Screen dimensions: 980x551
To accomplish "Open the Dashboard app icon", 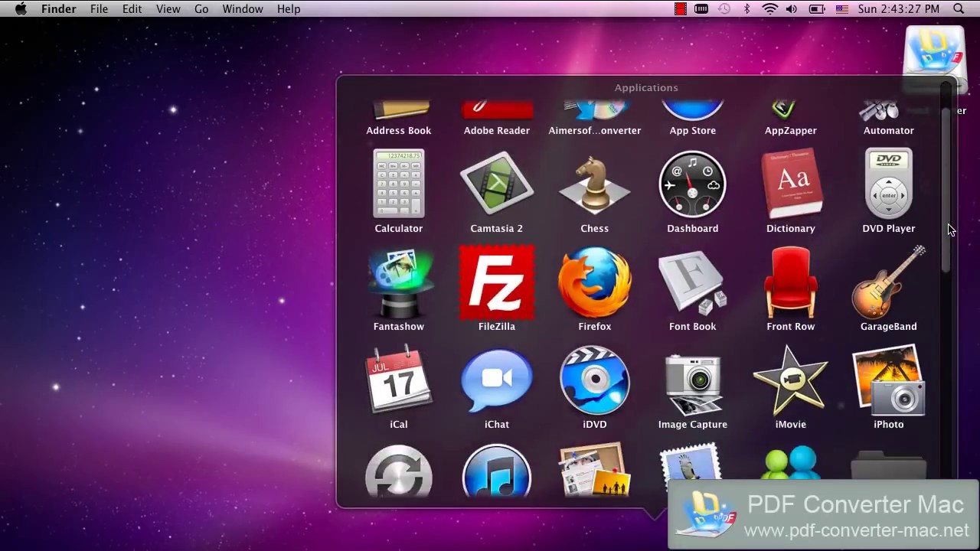I will coord(693,184).
